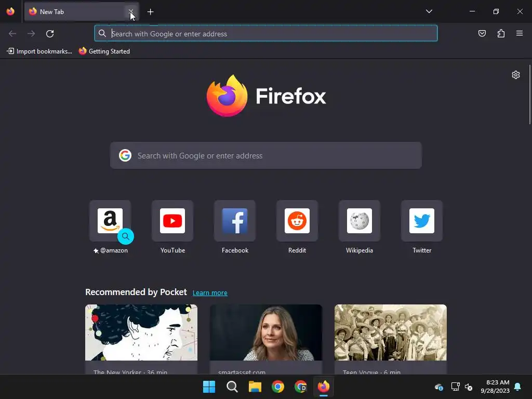Click the Firefox taskbar icon
The height and width of the screenshot is (399, 532).
tap(323, 387)
